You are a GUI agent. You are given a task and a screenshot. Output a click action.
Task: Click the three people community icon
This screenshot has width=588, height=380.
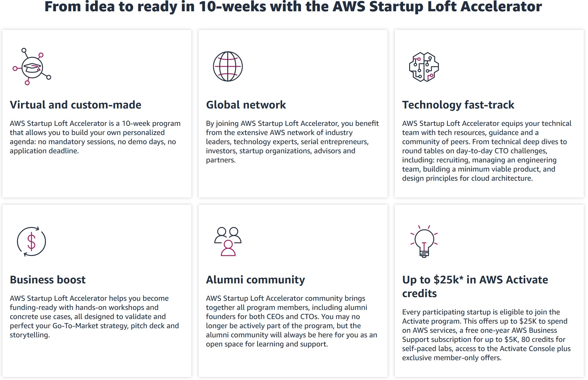(x=228, y=241)
